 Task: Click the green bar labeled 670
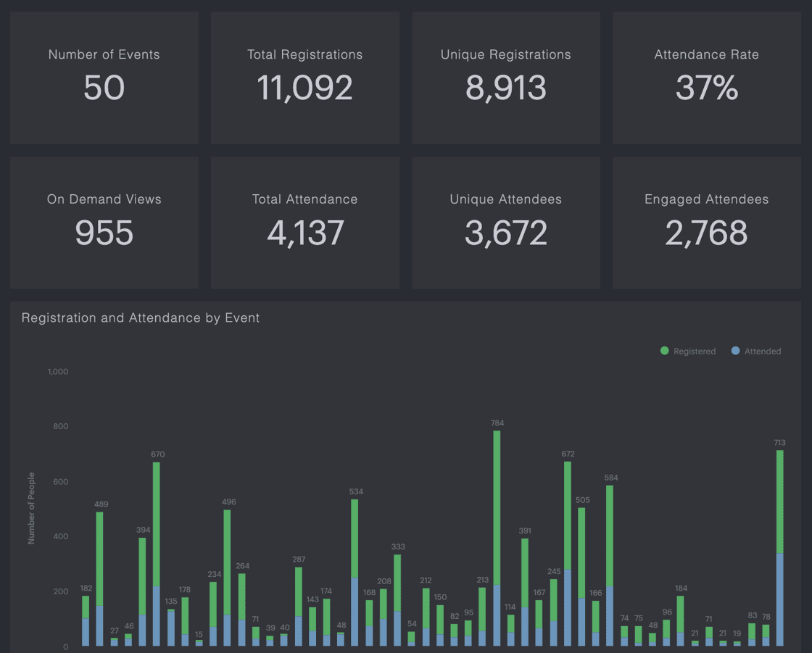157,522
